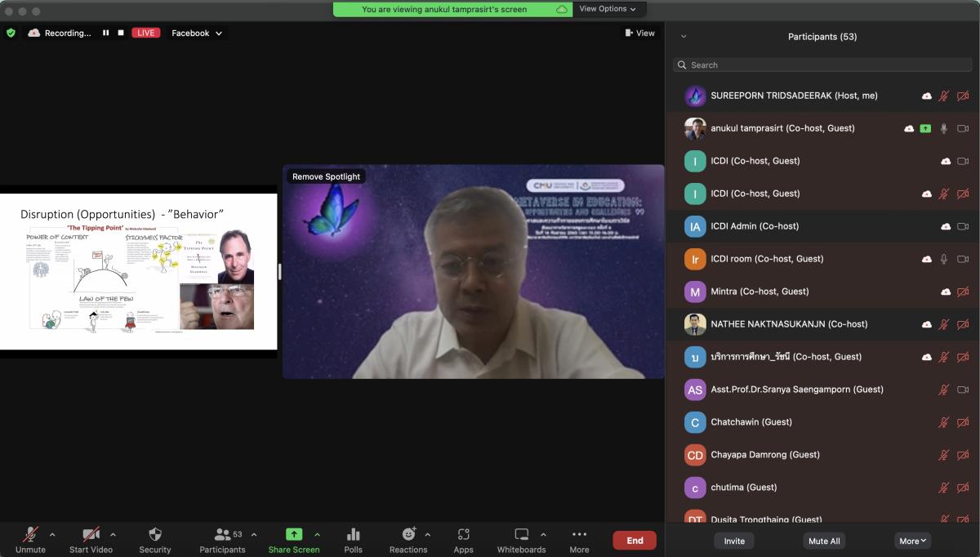Toggle the Participants panel from toolbar
980x557 pixels.
(x=222, y=539)
